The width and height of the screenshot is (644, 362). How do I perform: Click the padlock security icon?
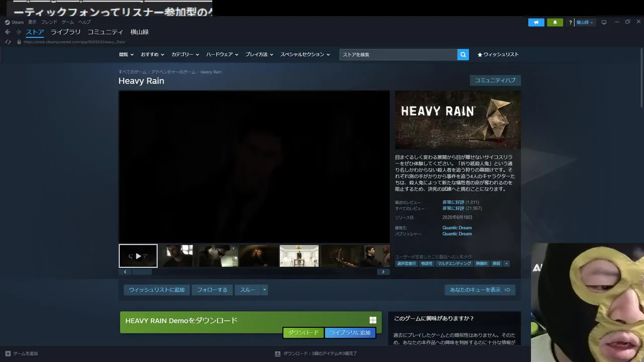point(19,42)
